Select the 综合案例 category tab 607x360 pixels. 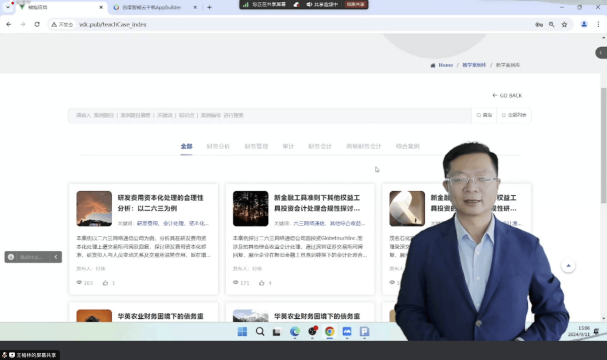pos(408,146)
